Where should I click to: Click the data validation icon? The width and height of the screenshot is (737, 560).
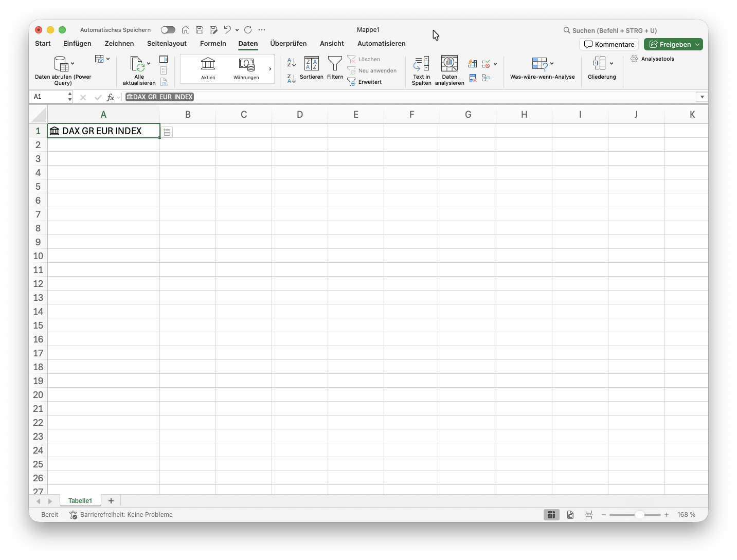pos(486,64)
